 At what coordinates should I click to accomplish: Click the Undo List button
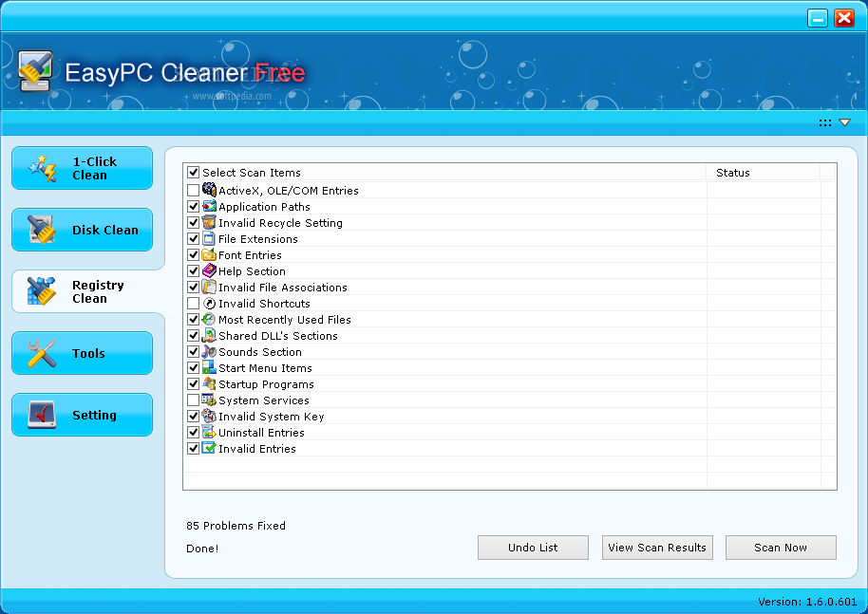(x=533, y=547)
